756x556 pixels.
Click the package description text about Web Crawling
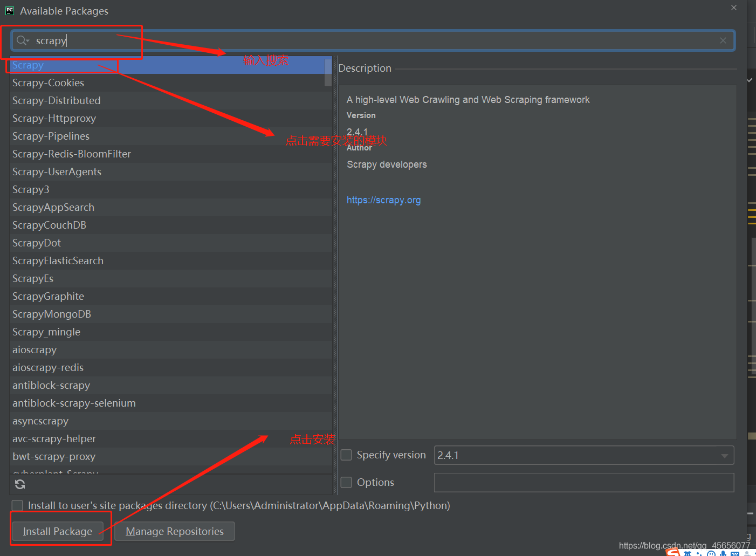(x=468, y=100)
